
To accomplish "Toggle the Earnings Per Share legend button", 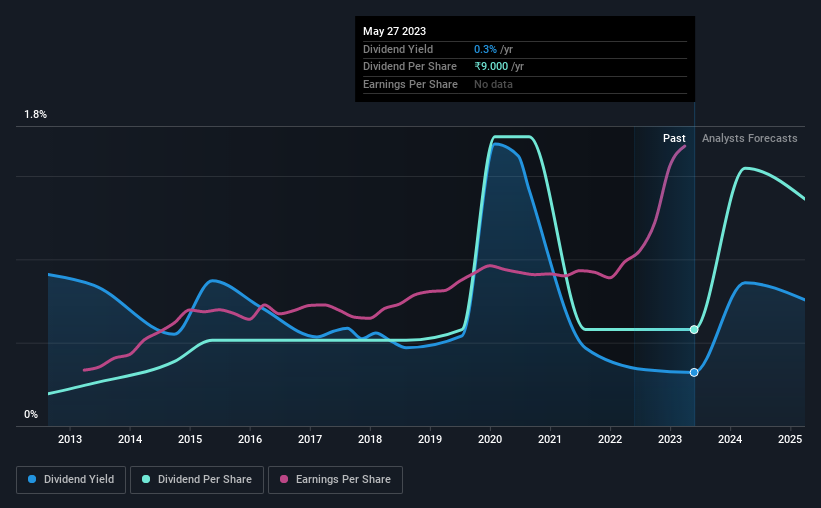I will point(335,480).
